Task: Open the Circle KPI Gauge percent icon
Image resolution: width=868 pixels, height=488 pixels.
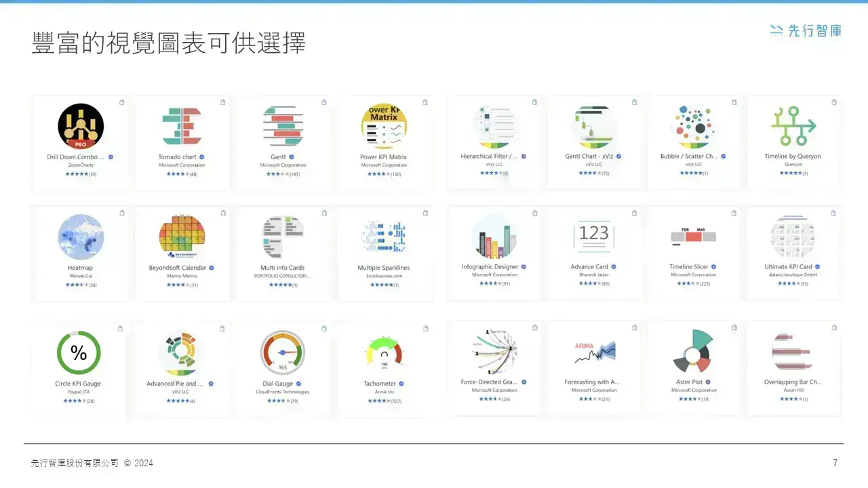Action: (x=79, y=352)
